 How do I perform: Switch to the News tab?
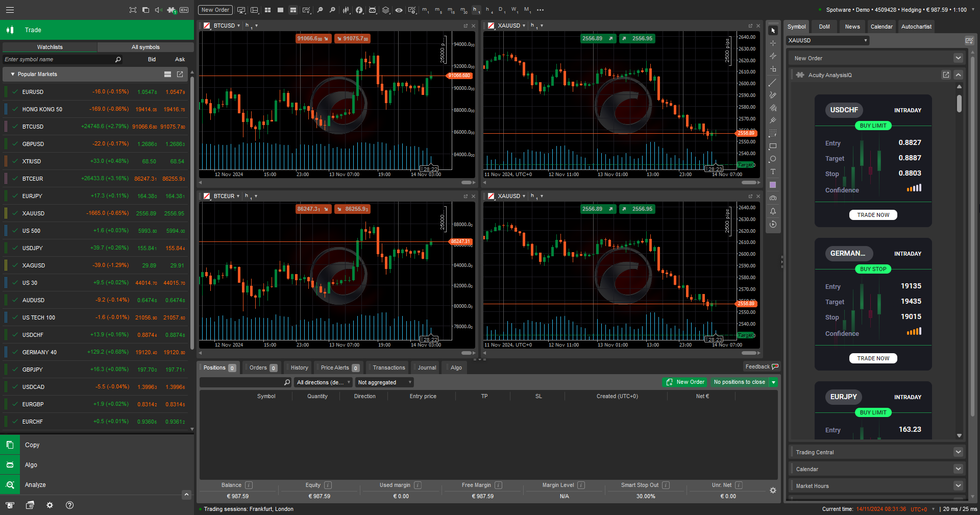(x=852, y=27)
